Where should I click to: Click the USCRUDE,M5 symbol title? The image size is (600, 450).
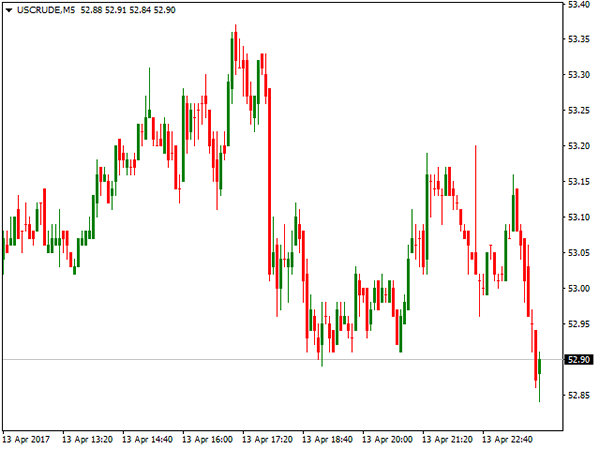46,10
